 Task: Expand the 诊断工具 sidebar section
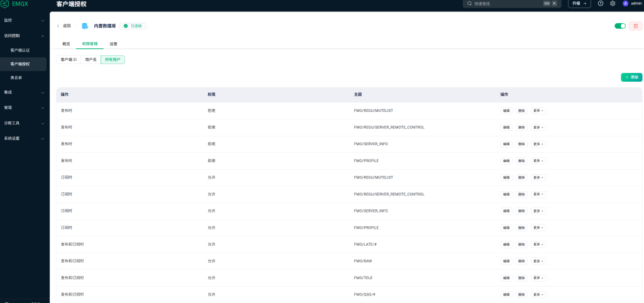click(24, 123)
